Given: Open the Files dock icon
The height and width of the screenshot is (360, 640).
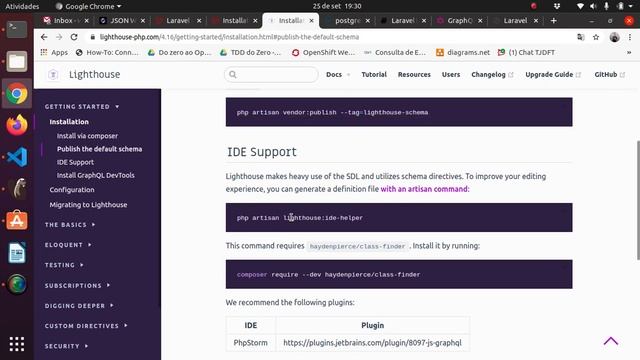Looking at the screenshot, I should tap(17, 62).
